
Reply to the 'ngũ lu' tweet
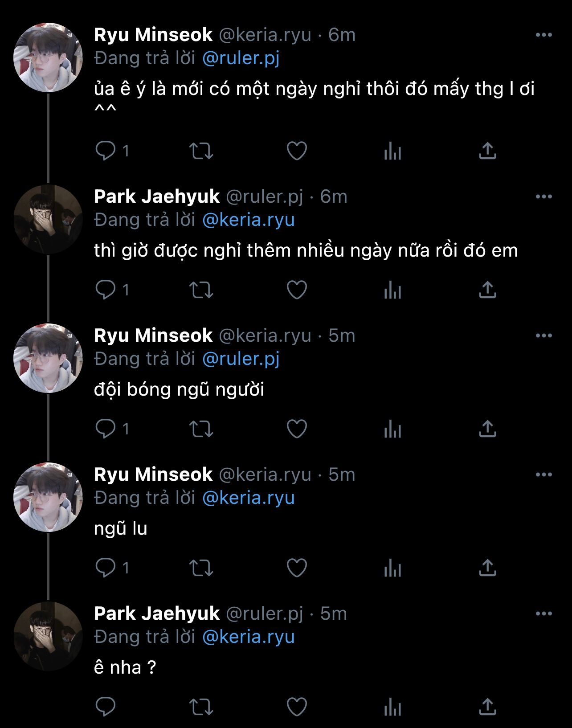106,568
